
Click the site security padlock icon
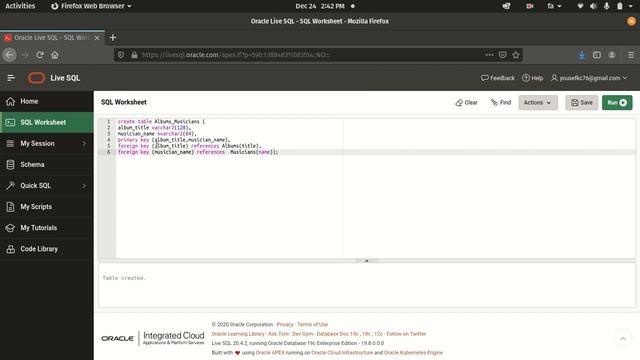coord(134,55)
